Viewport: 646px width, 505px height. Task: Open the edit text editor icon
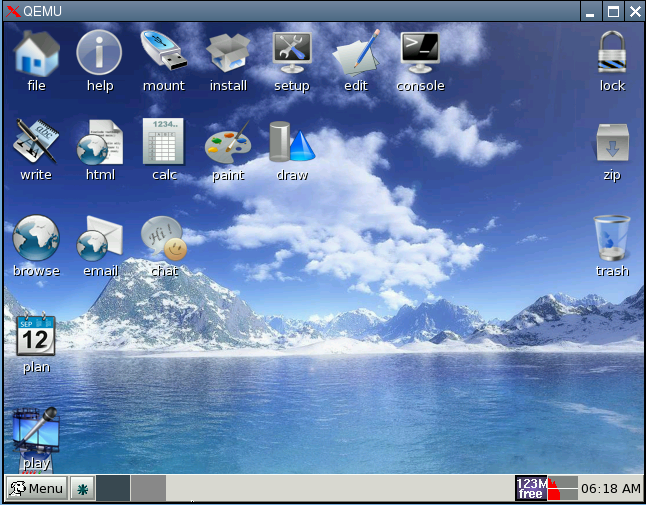356,53
